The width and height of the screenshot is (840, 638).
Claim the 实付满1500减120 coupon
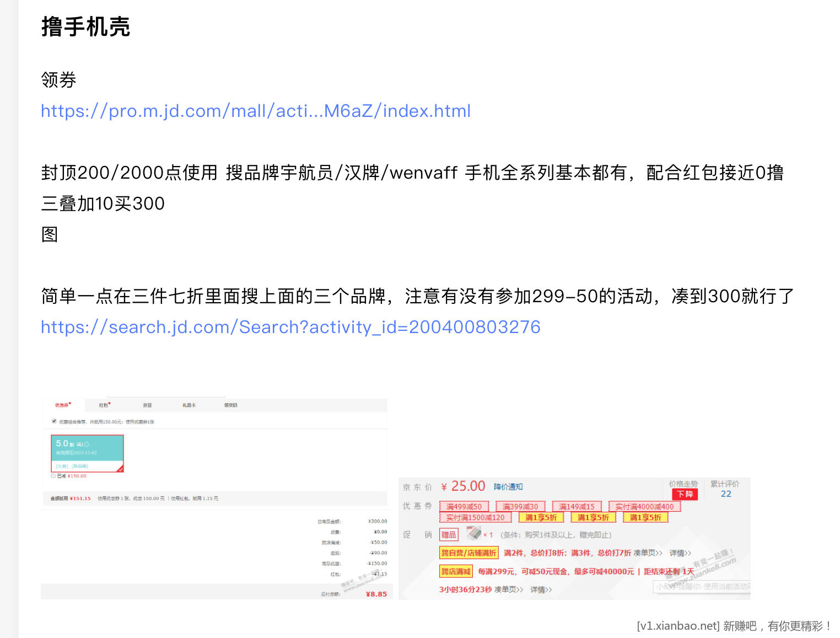tap(475, 517)
